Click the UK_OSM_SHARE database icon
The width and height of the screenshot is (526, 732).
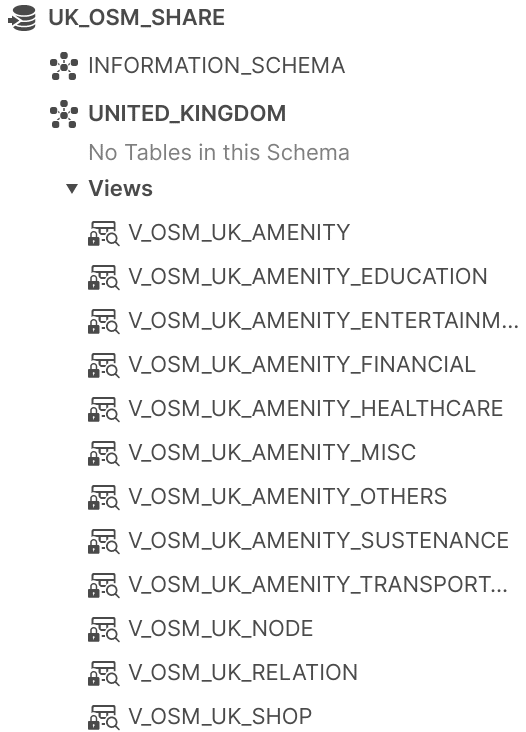tap(22, 18)
